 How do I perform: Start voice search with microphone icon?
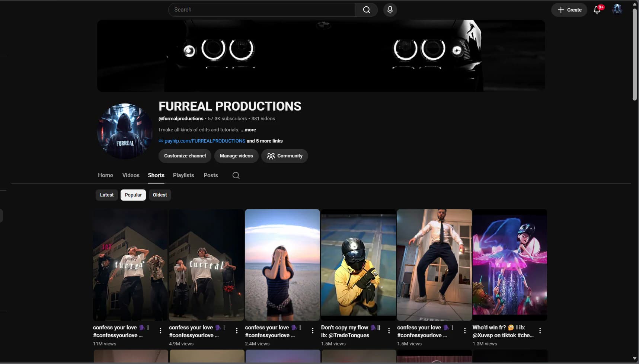point(390,10)
